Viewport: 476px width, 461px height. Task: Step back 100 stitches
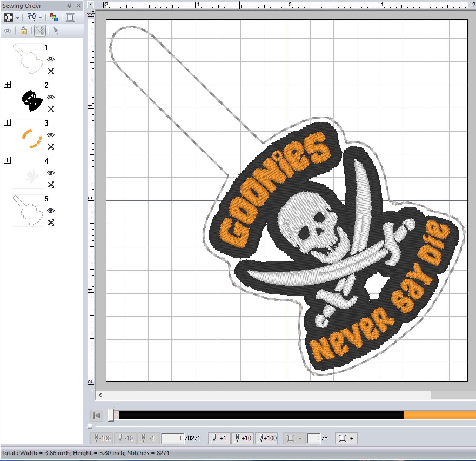click(x=102, y=438)
